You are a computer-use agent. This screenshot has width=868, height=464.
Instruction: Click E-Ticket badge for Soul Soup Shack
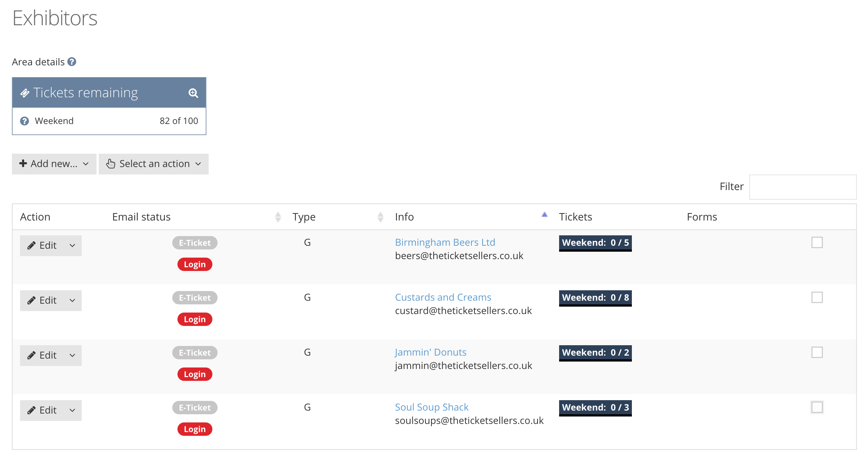point(195,408)
